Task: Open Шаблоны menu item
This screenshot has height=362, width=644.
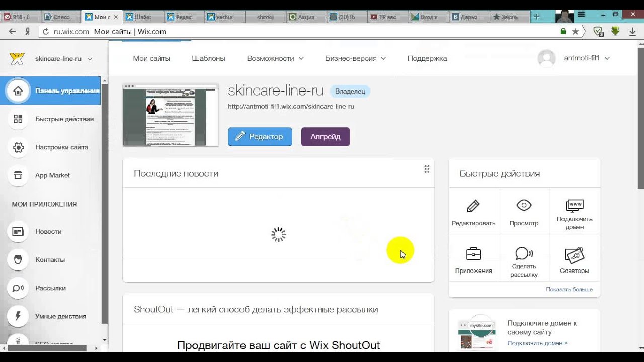Action: (208, 58)
